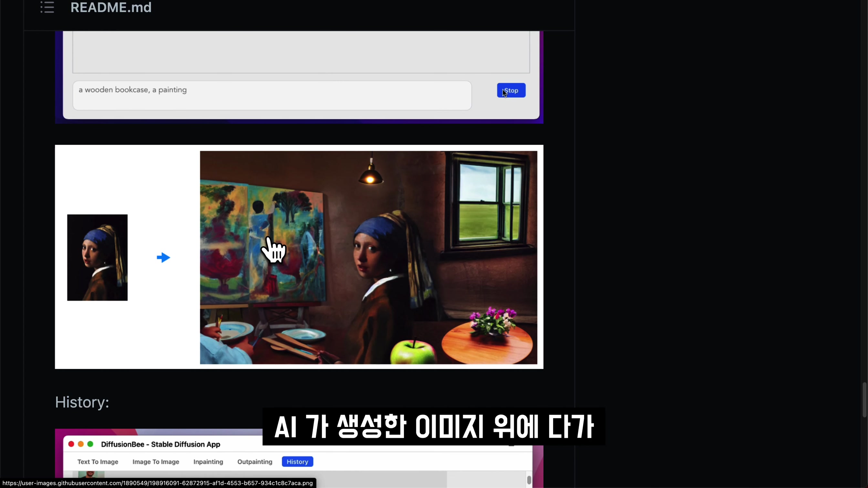Viewport: 868px width, 488px height.
Task: Click the History: section heading
Action: (82, 402)
